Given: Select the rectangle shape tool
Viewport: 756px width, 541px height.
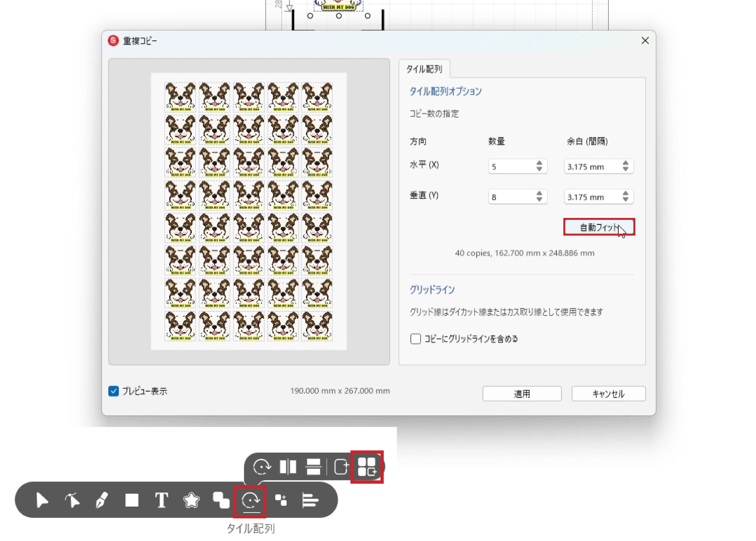Looking at the screenshot, I should tap(132, 500).
